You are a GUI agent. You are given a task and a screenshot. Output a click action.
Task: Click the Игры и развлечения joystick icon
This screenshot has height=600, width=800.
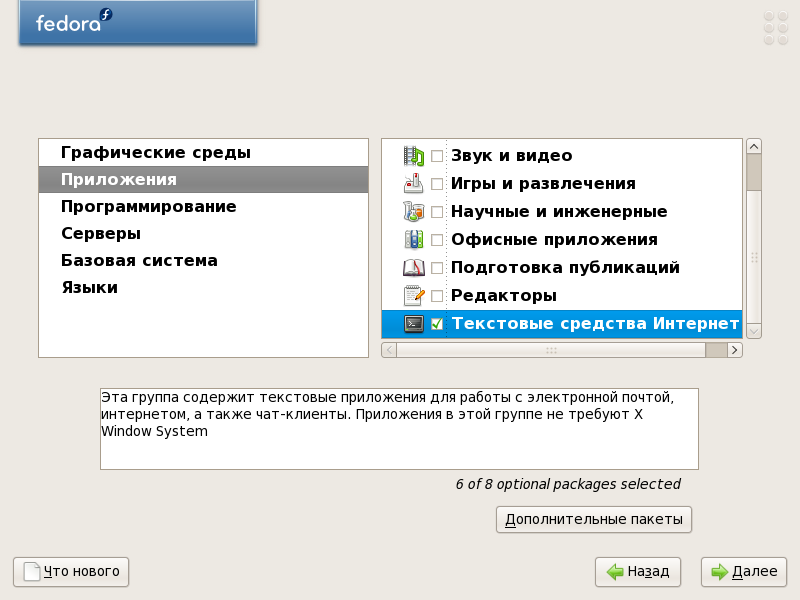(x=414, y=184)
